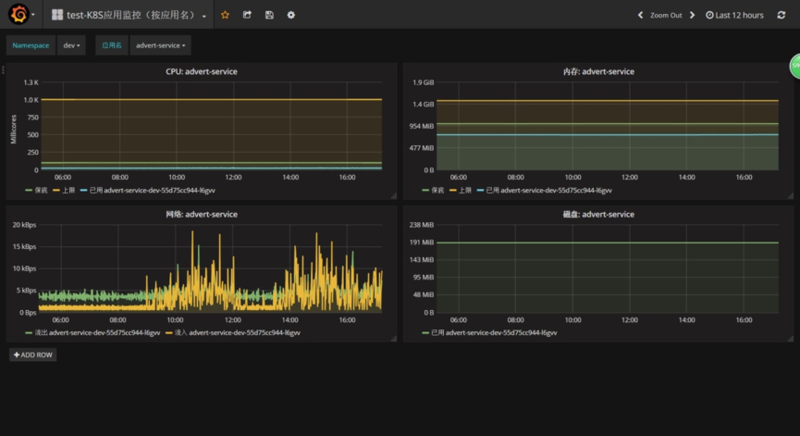This screenshot has height=436, width=800.
Task: Expand the test-K8S应用监控 dashboard picker
Action: tap(130, 15)
